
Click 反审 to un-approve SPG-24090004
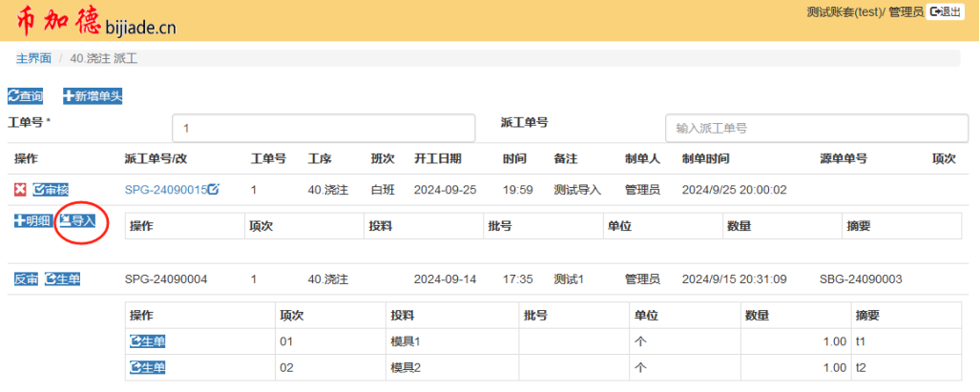pyautogui.click(x=26, y=279)
